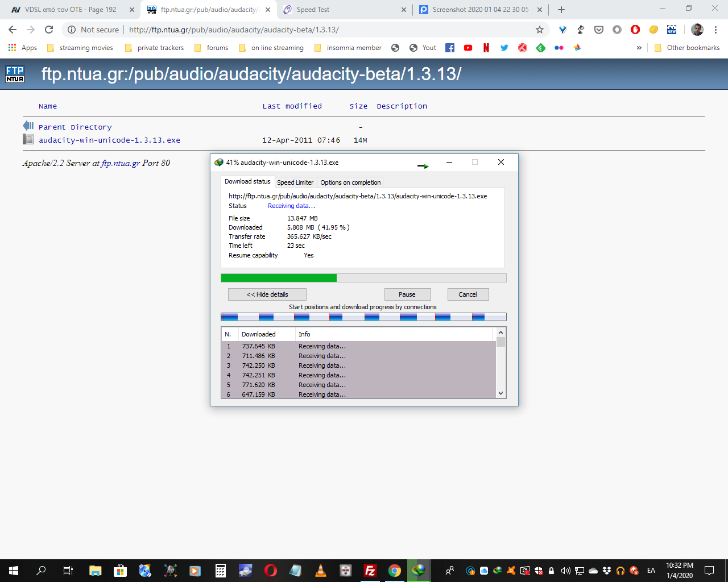Open the Flickr bookmark icon
The image size is (728, 582).
coord(559,48)
